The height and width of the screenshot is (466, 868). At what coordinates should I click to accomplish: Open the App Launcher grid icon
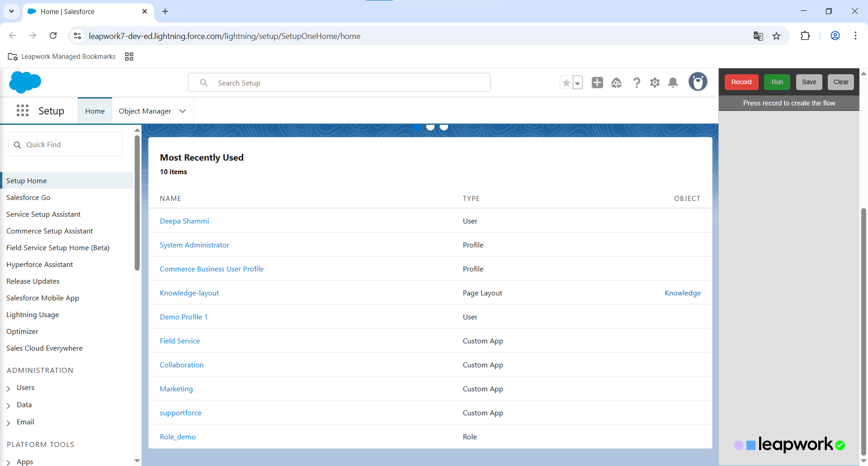(23, 110)
